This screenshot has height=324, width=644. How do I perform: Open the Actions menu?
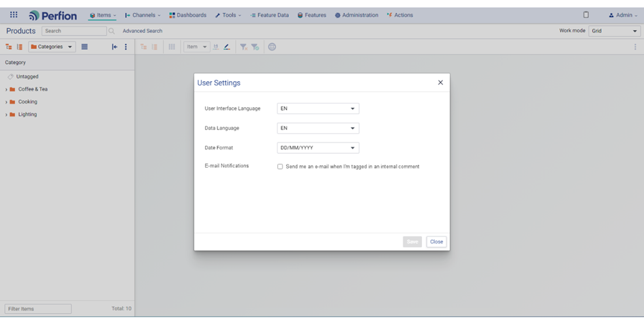click(399, 15)
